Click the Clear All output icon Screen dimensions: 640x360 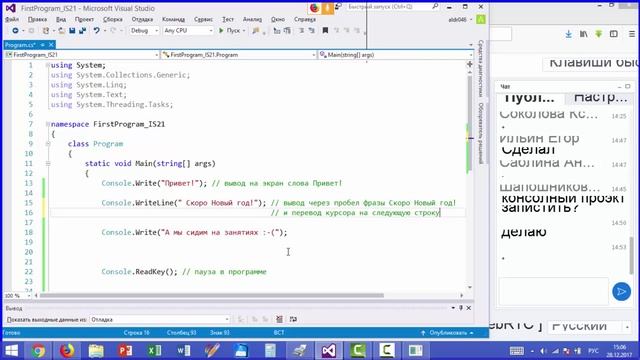tap(279, 320)
